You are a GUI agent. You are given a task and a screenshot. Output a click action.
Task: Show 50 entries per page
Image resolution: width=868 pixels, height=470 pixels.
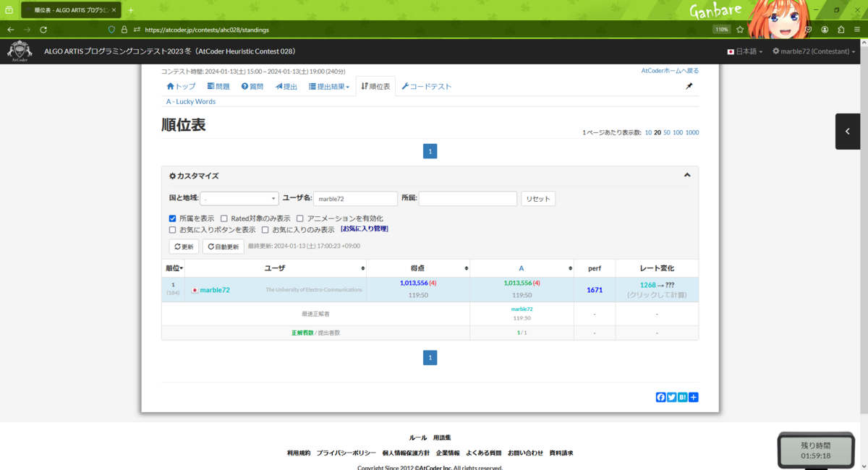(x=667, y=133)
